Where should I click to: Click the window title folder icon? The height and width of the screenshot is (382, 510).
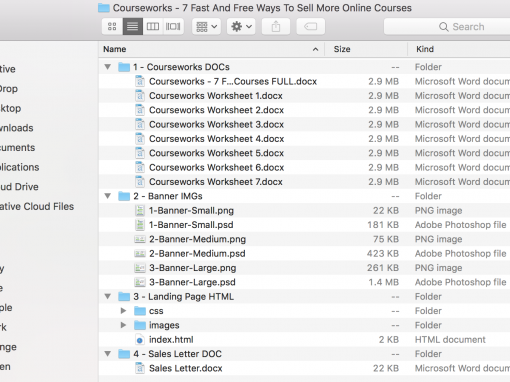pyautogui.click(x=104, y=8)
